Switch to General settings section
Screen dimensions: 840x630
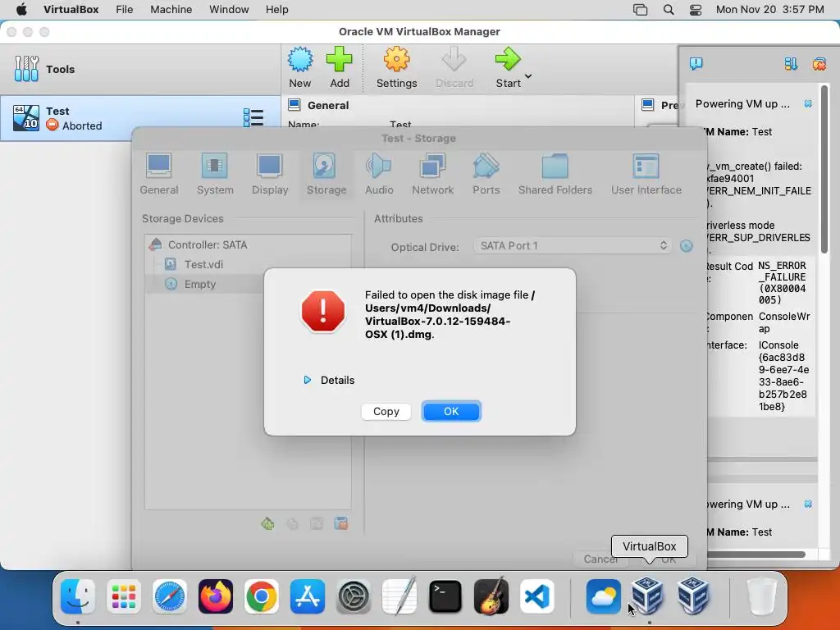pos(159,174)
